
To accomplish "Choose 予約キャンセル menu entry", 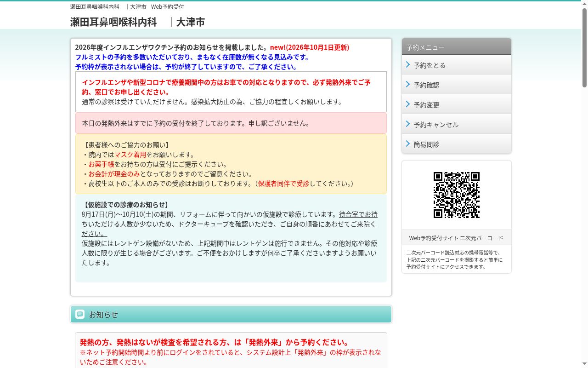I will point(457,124).
